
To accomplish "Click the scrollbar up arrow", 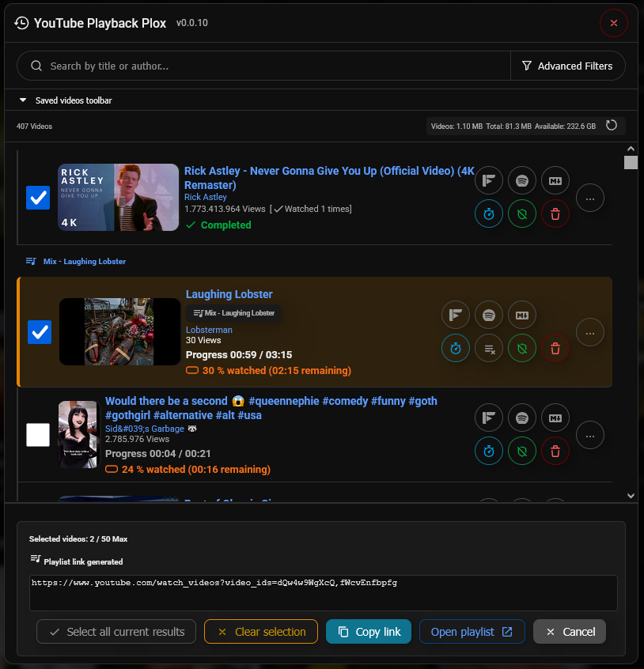I will (x=631, y=149).
